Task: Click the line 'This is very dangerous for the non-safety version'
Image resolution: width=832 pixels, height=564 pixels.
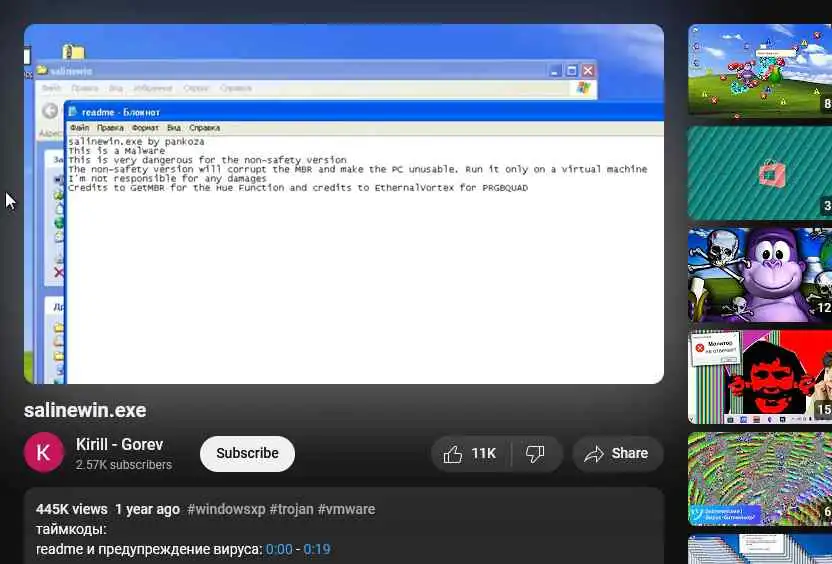Action: 207,160
